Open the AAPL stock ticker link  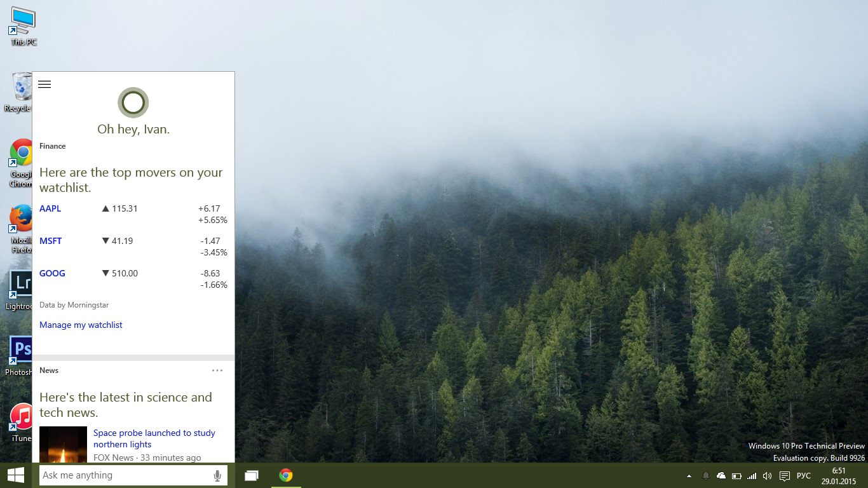(50, 208)
